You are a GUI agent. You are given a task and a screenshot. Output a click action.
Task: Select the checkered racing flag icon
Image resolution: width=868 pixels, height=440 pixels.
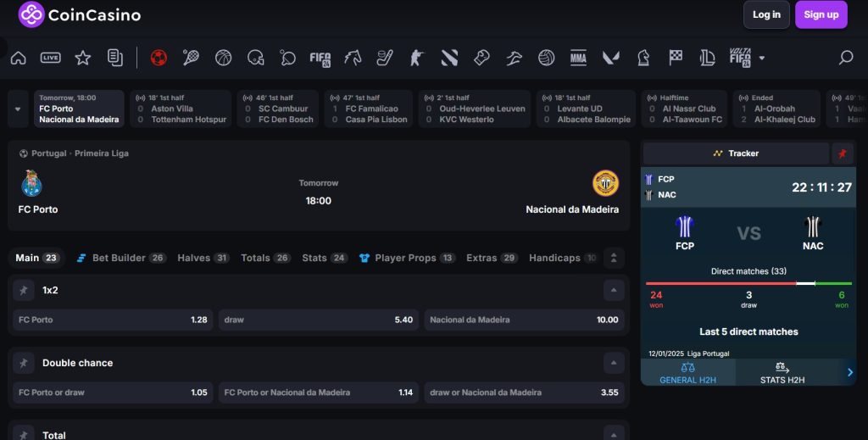tap(676, 58)
